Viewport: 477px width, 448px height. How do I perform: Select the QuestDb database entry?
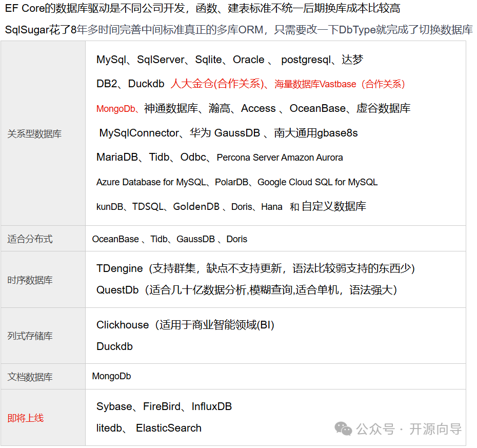(120, 290)
